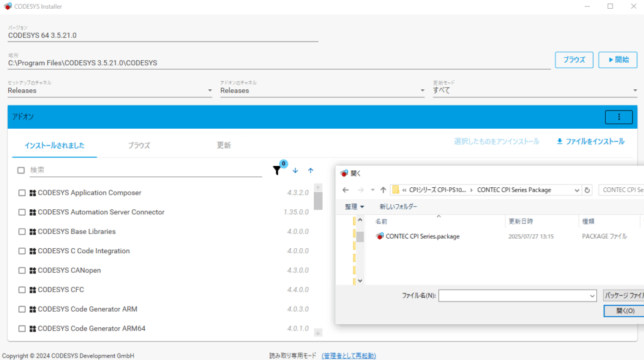Switch to the ブラウズ tab

click(x=139, y=146)
